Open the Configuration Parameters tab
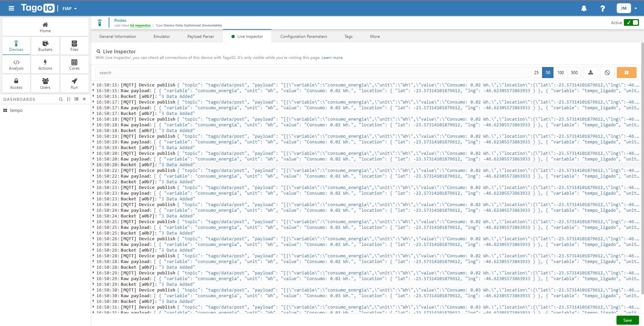Screen dimensions: 644x326 [x=303, y=36]
